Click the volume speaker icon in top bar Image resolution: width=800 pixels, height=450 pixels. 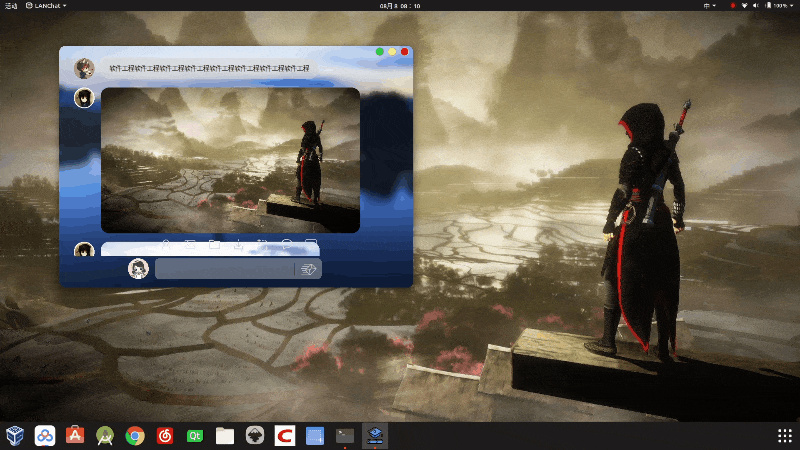[x=756, y=6]
